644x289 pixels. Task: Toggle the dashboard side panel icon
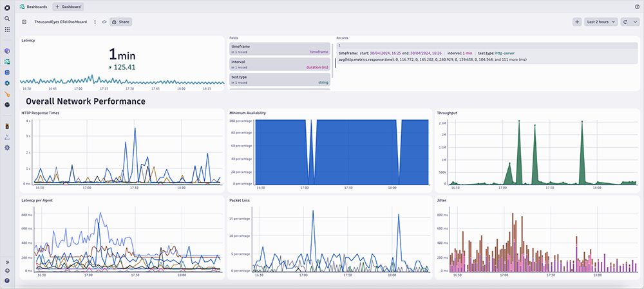point(24,21)
